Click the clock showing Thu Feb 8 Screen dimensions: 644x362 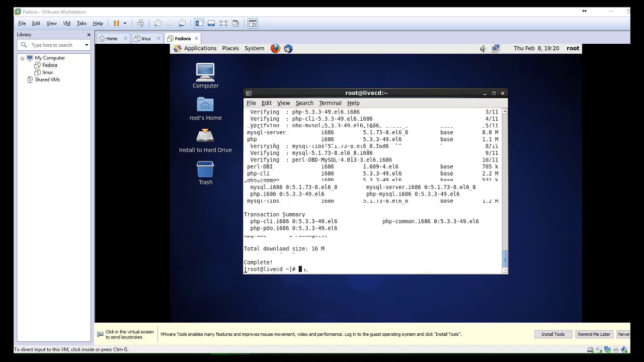[536, 48]
